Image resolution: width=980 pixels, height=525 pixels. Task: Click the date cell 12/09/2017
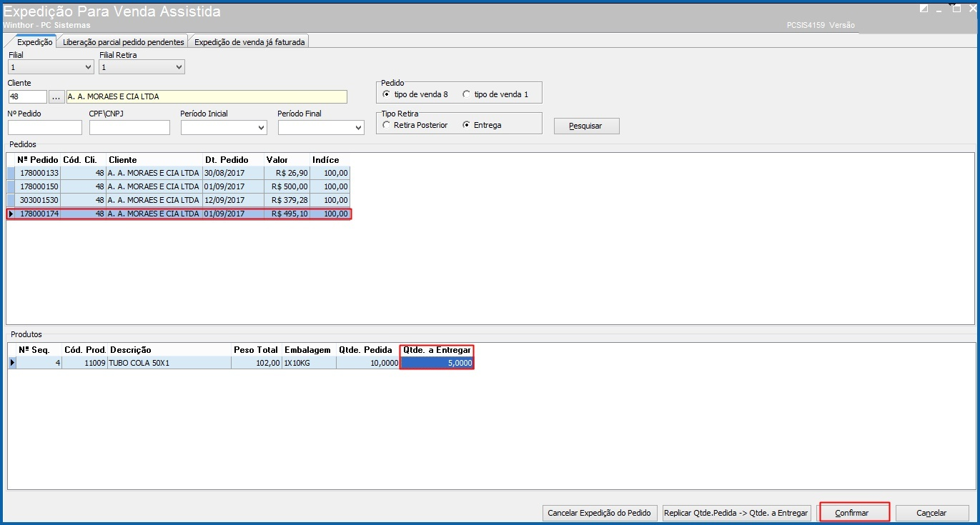pyautogui.click(x=233, y=200)
